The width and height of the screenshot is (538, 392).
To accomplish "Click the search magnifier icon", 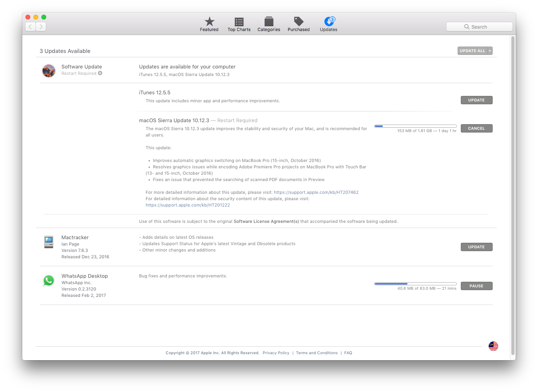I will pyautogui.click(x=467, y=27).
